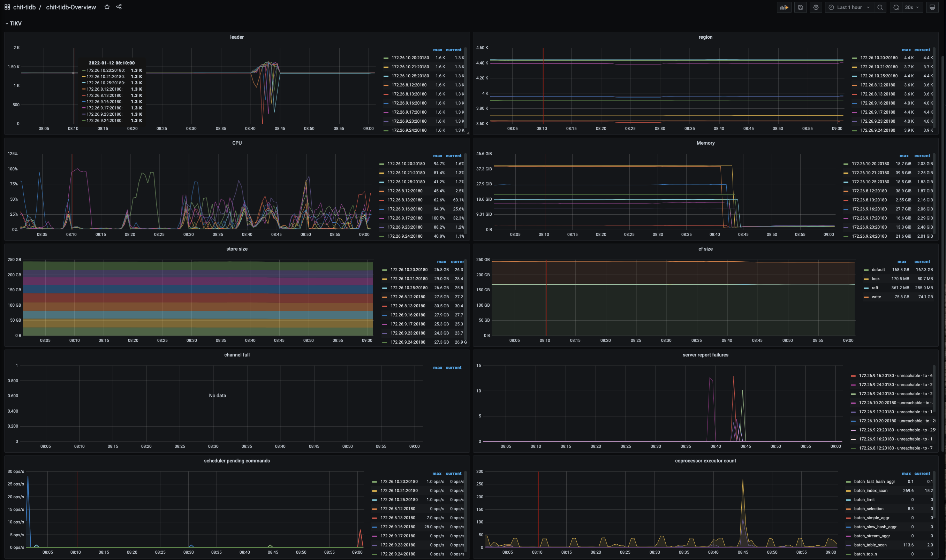The height and width of the screenshot is (560, 946).
Task: Open the Last 1 hour time picker
Action: point(849,7)
